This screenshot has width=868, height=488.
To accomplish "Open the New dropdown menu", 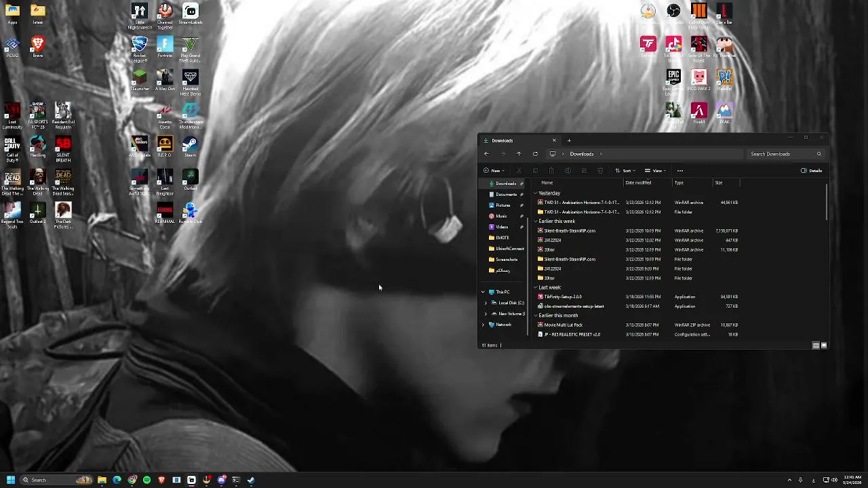I will click(494, 171).
